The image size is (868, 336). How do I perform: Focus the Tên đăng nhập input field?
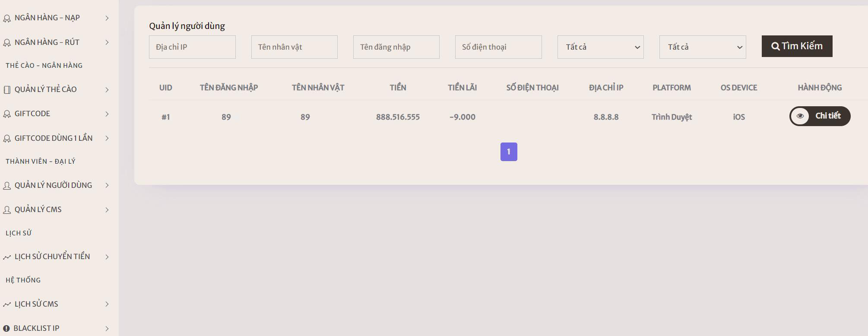[x=396, y=47]
